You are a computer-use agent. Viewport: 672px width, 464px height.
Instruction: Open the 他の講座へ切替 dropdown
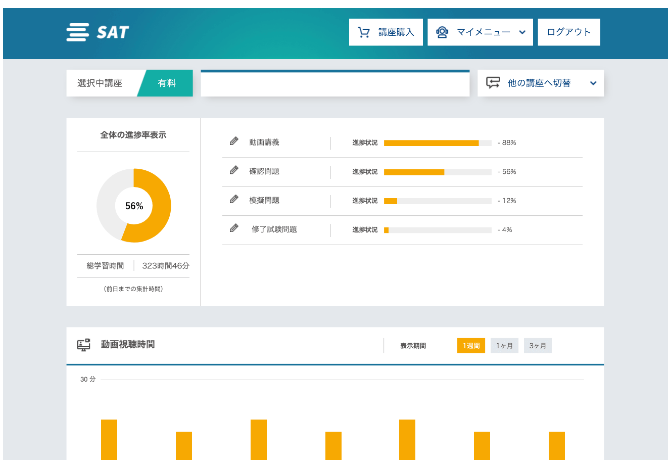tap(540, 83)
